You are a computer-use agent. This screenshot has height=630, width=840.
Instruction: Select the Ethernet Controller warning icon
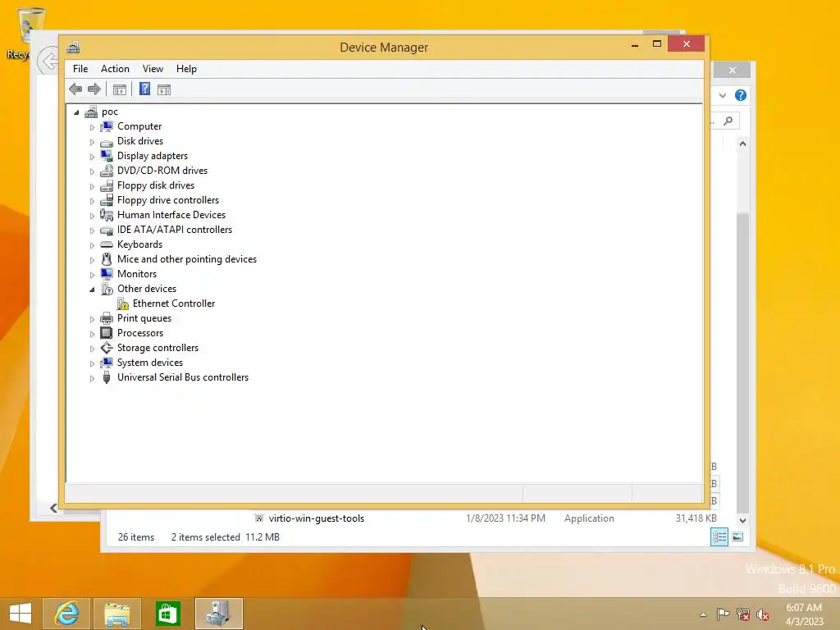coord(123,304)
